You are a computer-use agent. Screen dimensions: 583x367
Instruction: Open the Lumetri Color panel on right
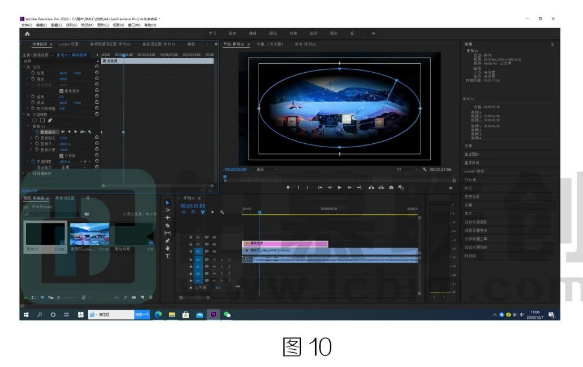pos(474,171)
